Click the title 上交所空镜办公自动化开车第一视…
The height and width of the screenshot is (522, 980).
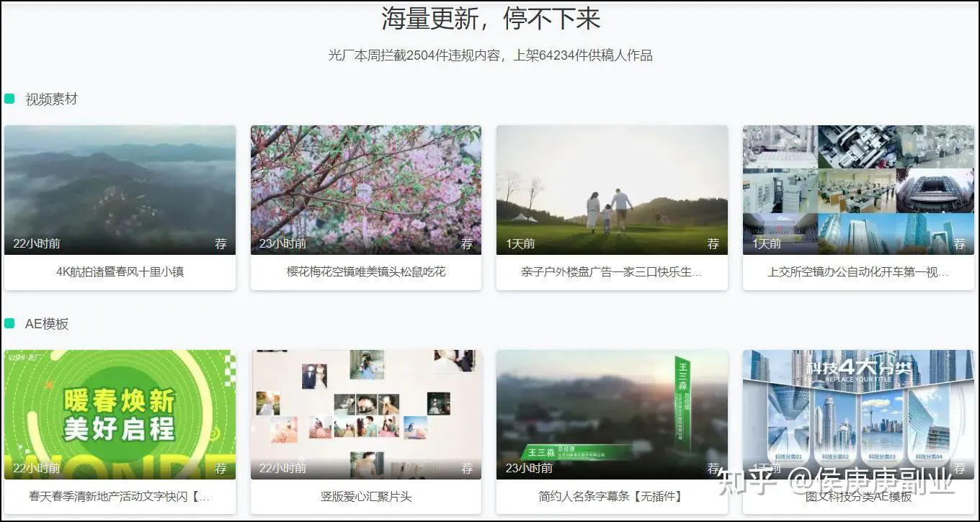858,272
